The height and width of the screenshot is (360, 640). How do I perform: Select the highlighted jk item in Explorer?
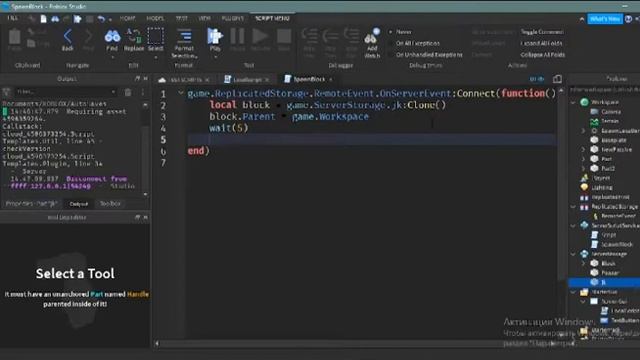(603, 282)
